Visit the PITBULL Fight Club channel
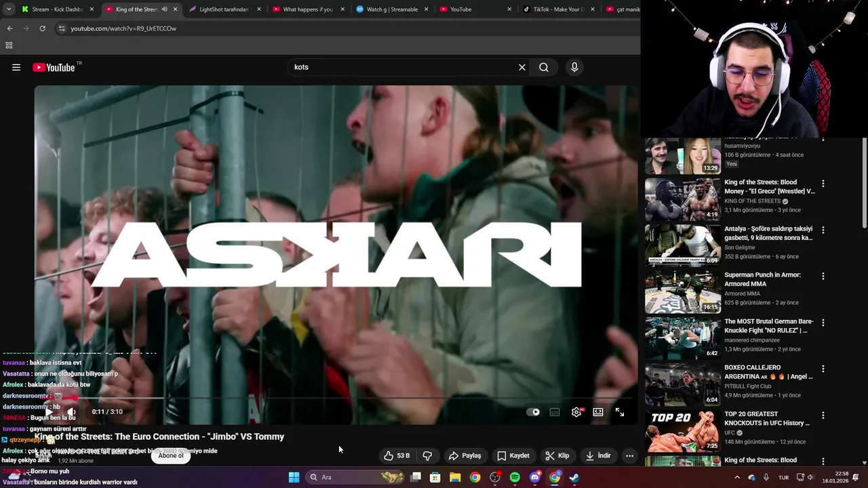This screenshot has height=488, width=868. click(x=748, y=386)
